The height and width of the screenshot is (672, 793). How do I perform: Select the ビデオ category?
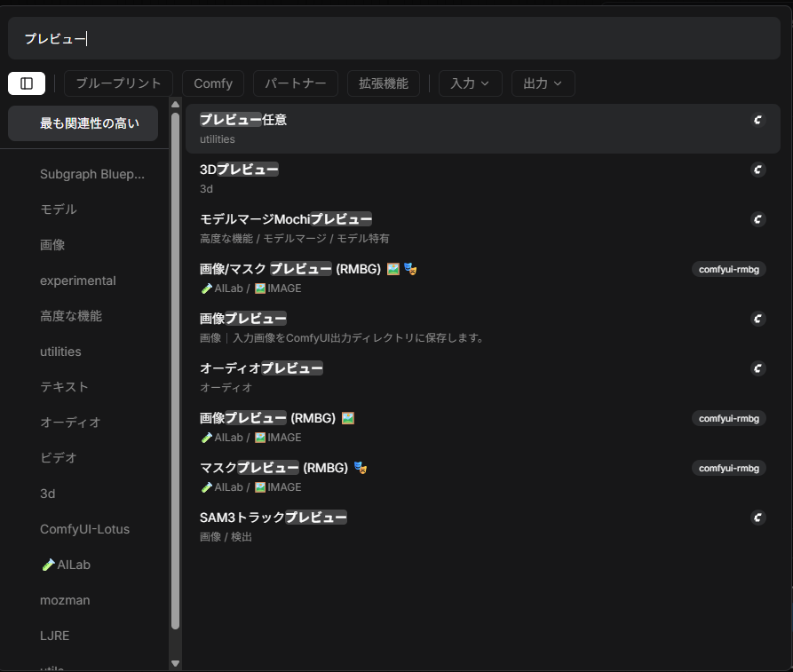(83, 457)
